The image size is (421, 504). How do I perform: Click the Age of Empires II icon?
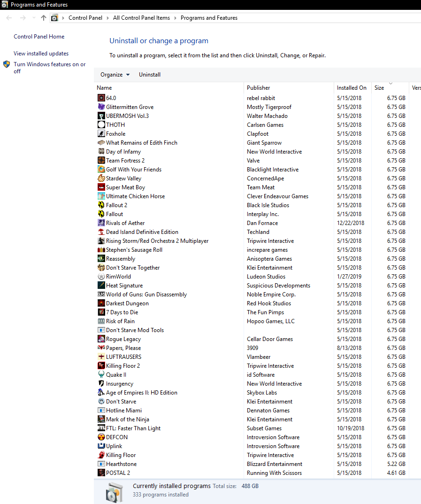pos(101,393)
